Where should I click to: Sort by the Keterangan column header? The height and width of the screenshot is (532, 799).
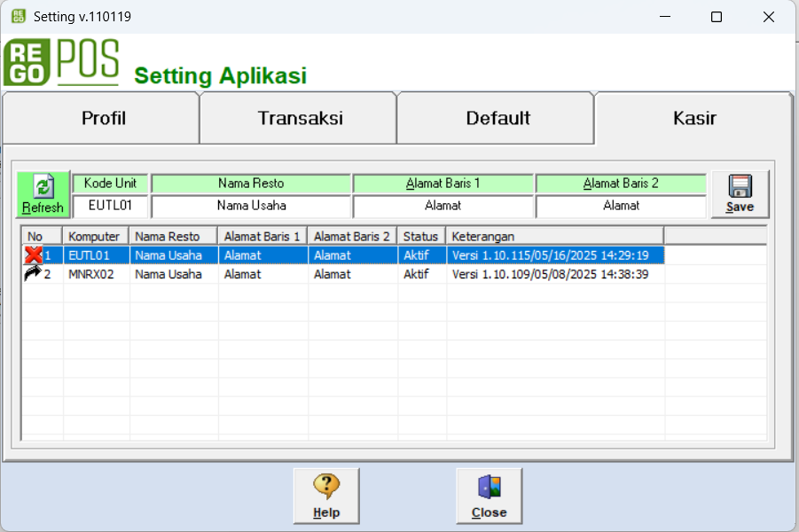coord(555,237)
